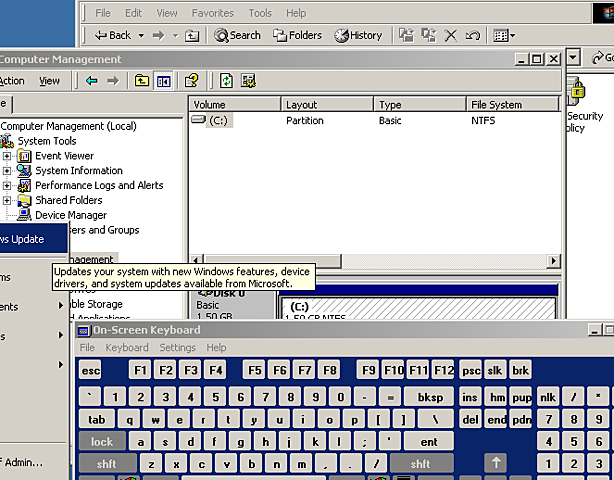Open the Explorer Favorites menu
This screenshot has height=480, width=614.
click(213, 13)
